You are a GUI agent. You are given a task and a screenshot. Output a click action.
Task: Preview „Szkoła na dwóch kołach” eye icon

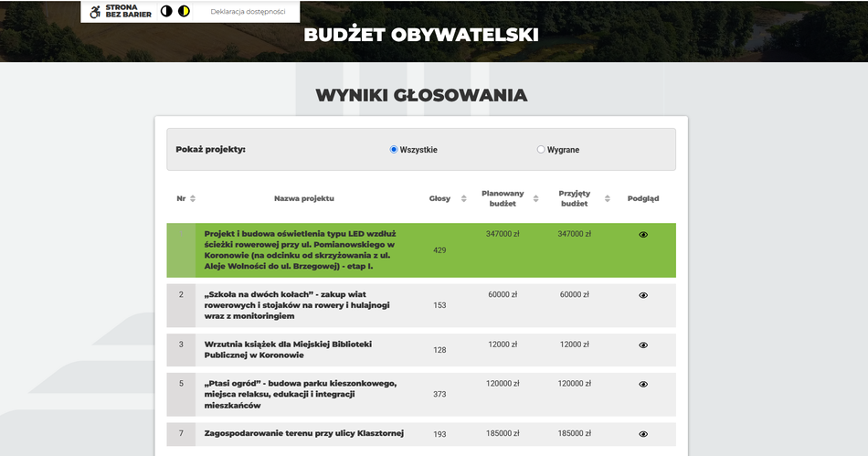(x=643, y=295)
